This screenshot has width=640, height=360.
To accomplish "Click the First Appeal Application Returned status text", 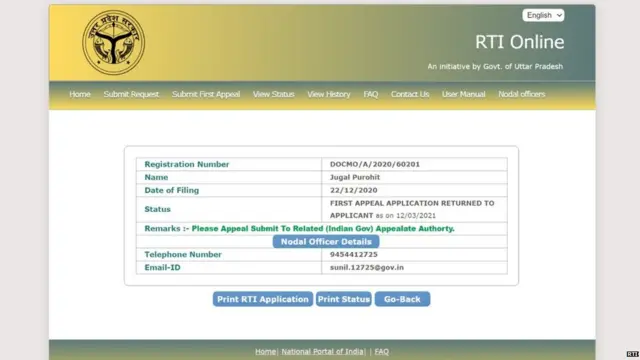I will (412, 209).
